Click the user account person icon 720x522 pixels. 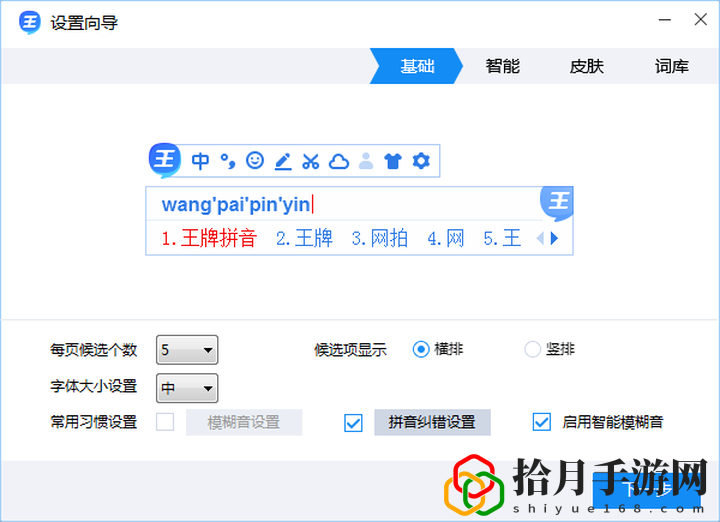[x=366, y=161]
